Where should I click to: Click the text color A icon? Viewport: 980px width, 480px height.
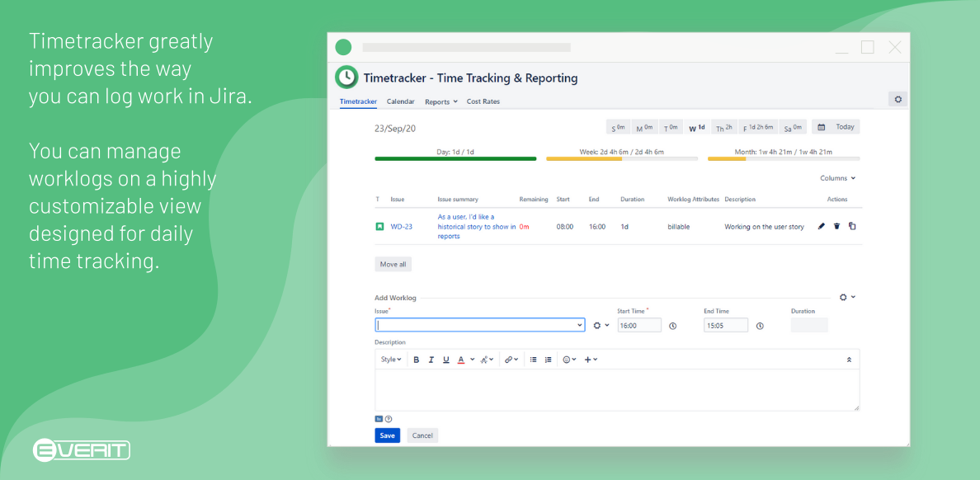click(461, 360)
